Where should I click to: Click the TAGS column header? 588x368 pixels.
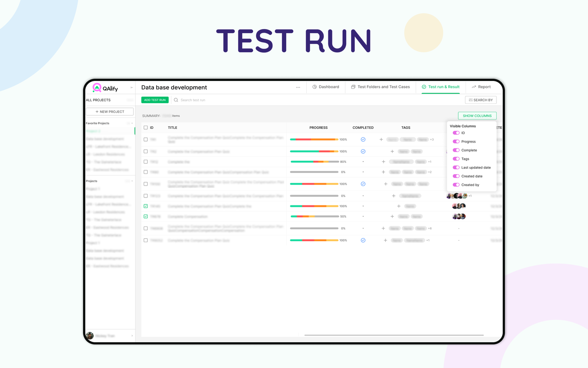tap(406, 128)
